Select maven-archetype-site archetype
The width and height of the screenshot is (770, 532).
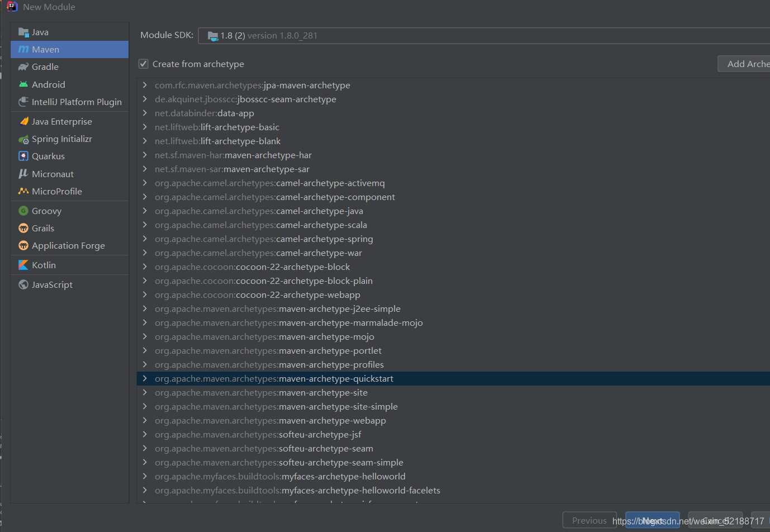(453, 392)
